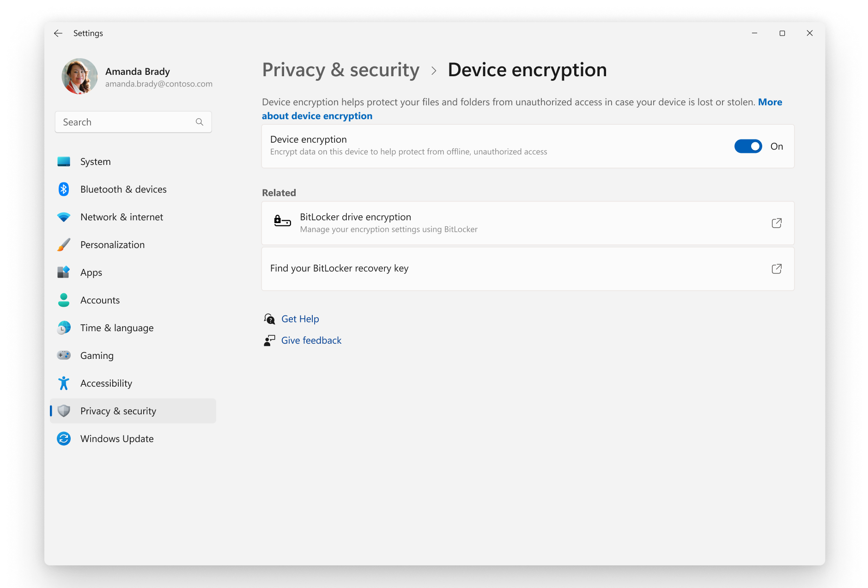
Task: Open the Apps settings page
Action: coord(133,273)
